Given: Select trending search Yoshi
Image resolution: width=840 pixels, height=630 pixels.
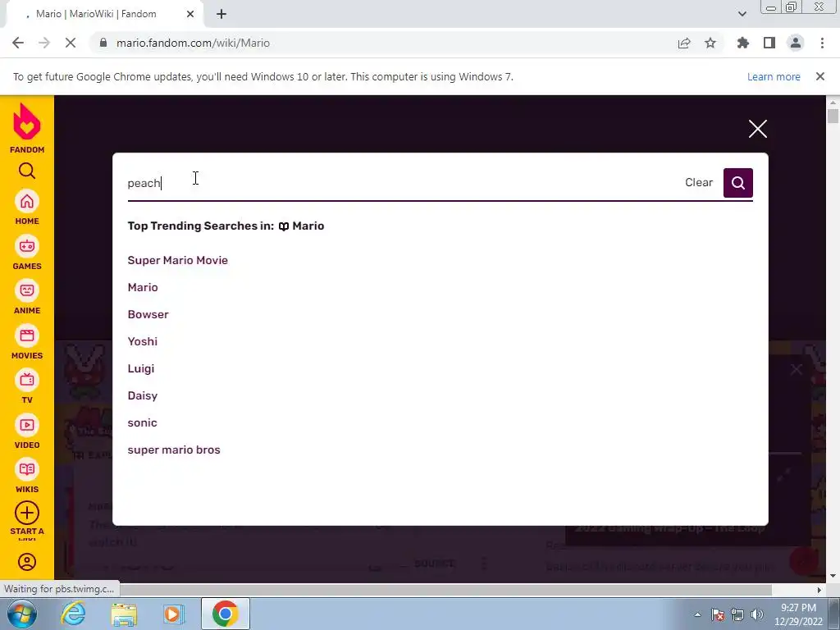Looking at the screenshot, I should pos(143,342).
